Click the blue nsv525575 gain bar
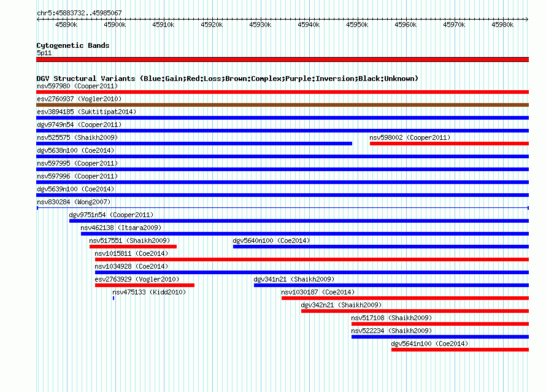 click(194, 144)
